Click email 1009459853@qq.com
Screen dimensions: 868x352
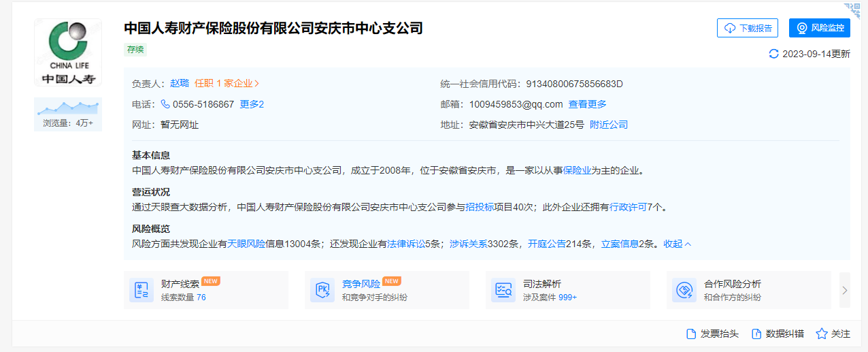click(x=516, y=104)
